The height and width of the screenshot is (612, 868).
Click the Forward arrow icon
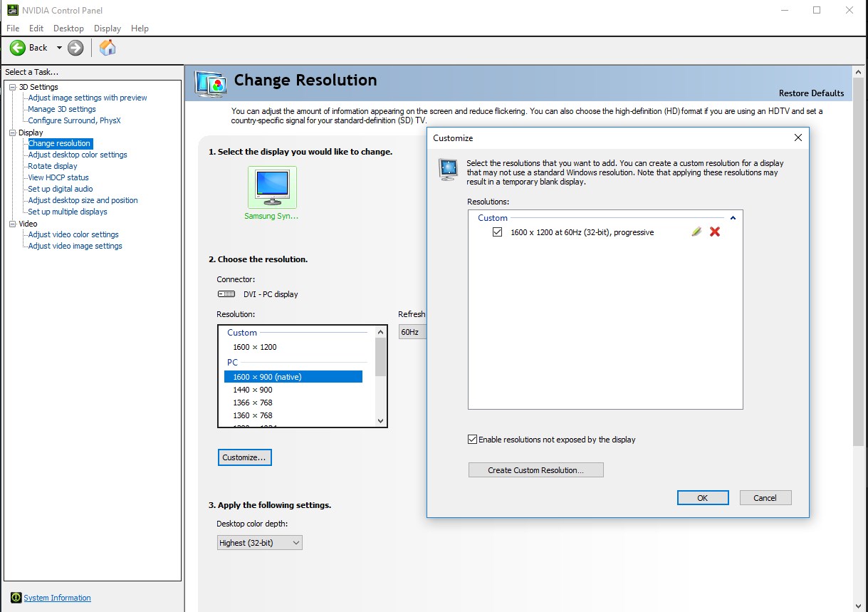tap(75, 48)
